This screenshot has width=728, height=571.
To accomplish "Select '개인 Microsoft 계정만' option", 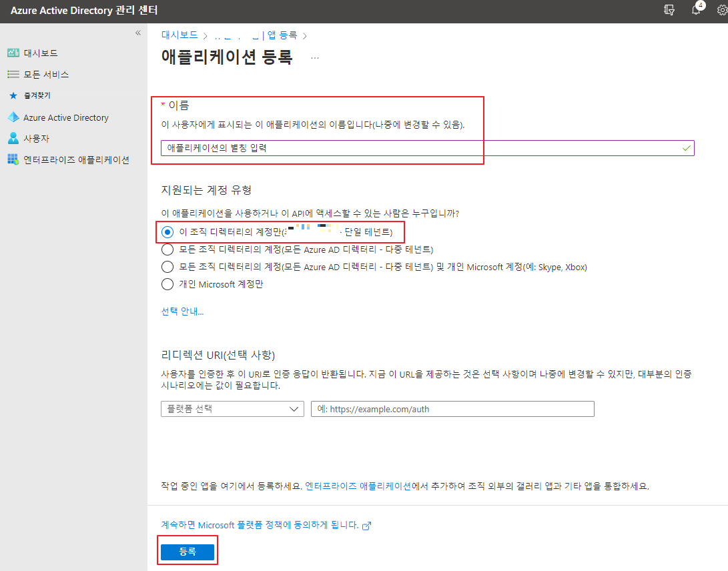I will click(x=167, y=284).
